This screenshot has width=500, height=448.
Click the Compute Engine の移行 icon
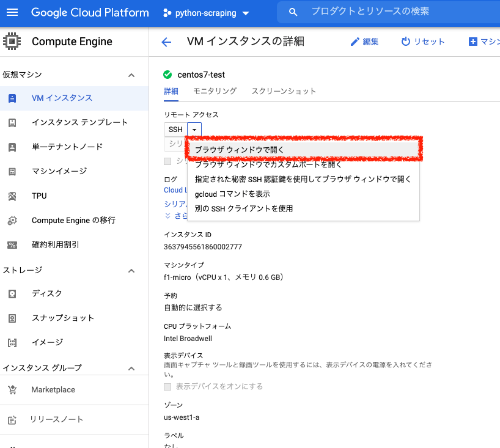tap(12, 221)
